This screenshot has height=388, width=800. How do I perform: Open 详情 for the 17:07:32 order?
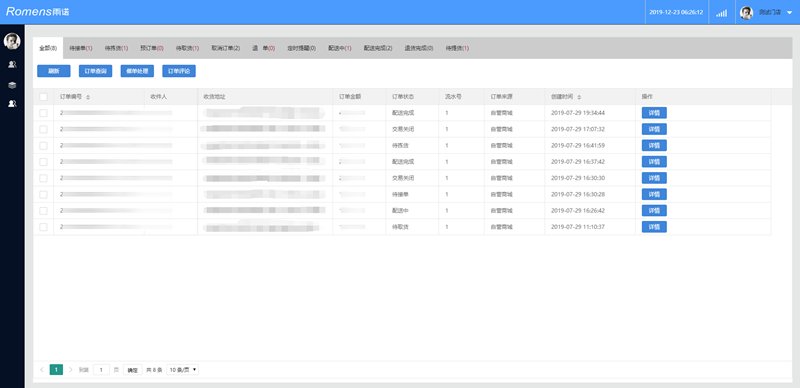tap(654, 129)
